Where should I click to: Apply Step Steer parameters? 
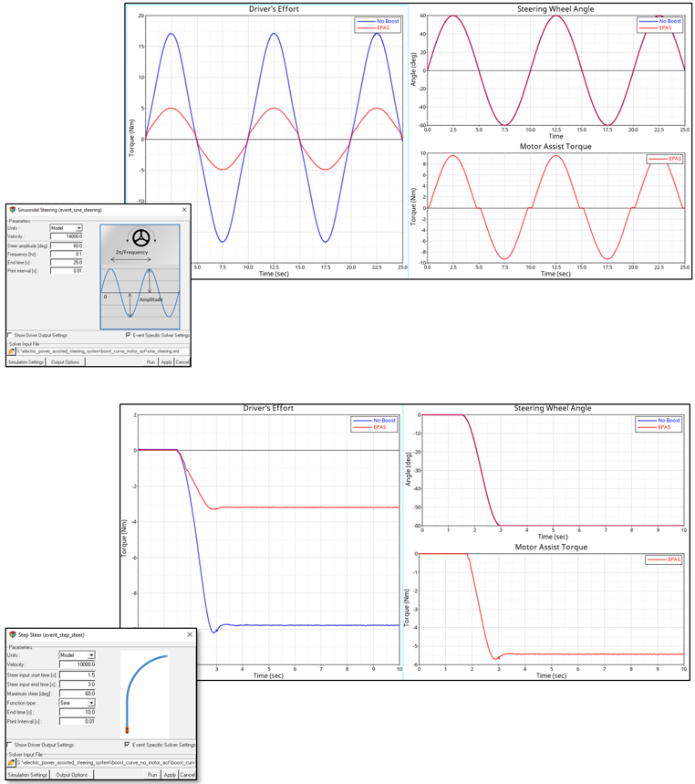click(x=170, y=775)
